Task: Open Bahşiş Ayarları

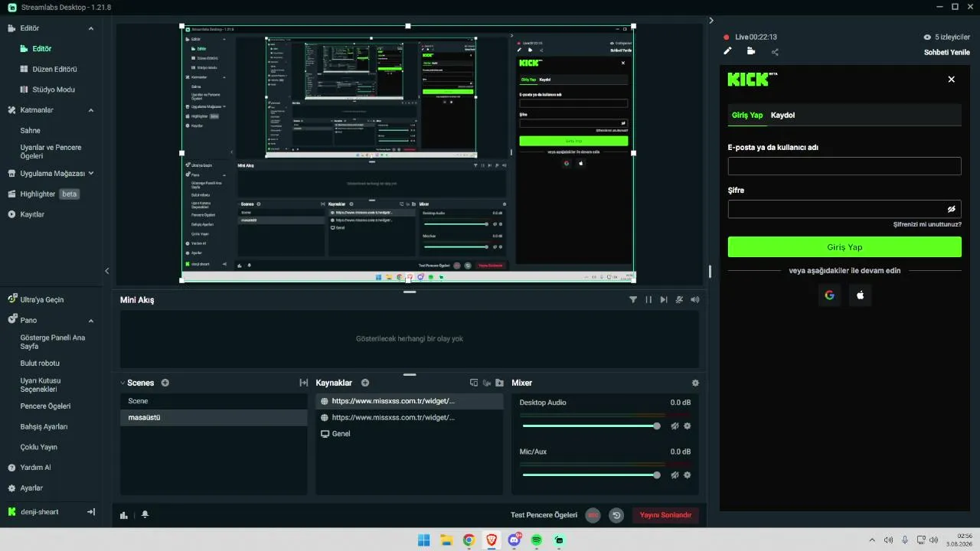Action: tap(44, 427)
